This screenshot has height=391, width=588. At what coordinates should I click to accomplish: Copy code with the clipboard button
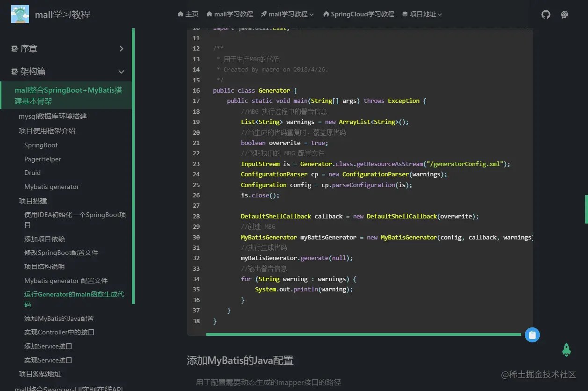532,335
